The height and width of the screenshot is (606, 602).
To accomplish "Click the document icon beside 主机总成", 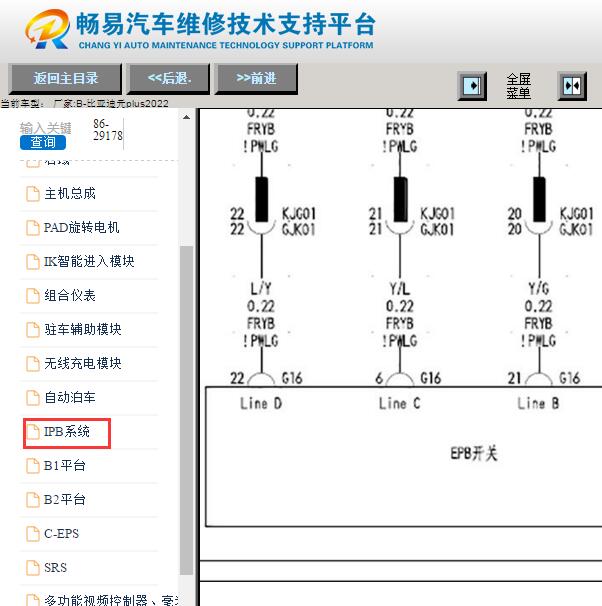I will (33, 194).
